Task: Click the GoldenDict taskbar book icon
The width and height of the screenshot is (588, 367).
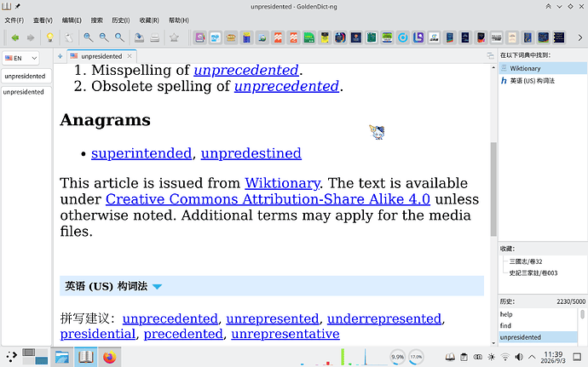Action: (x=86, y=357)
